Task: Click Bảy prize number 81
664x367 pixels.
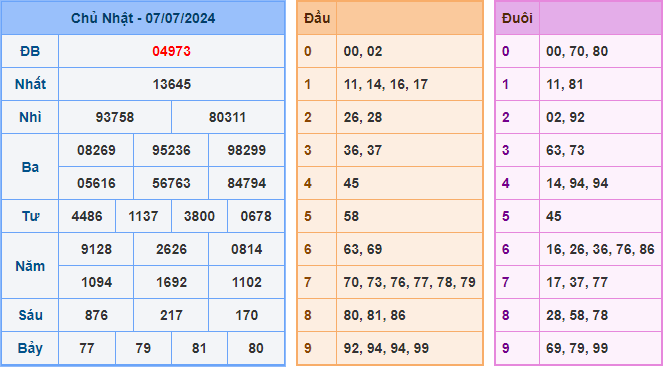Action: pos(199,348)
